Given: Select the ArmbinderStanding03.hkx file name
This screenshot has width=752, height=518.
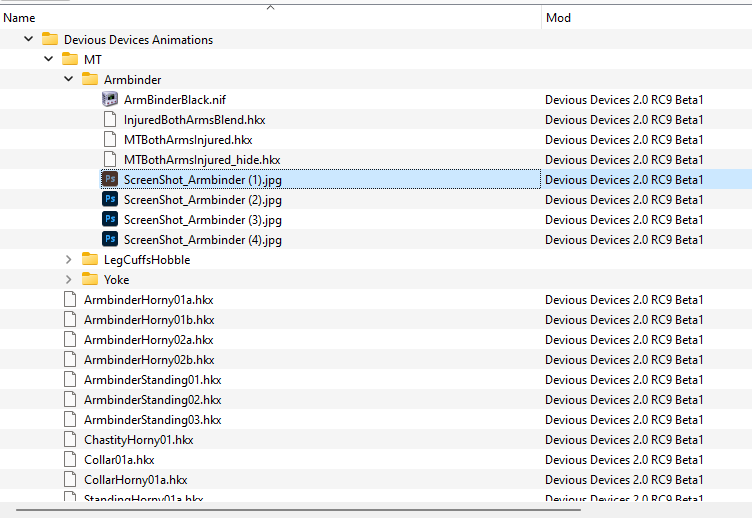Looking at the screenshot, I should [x=153, y=420].
